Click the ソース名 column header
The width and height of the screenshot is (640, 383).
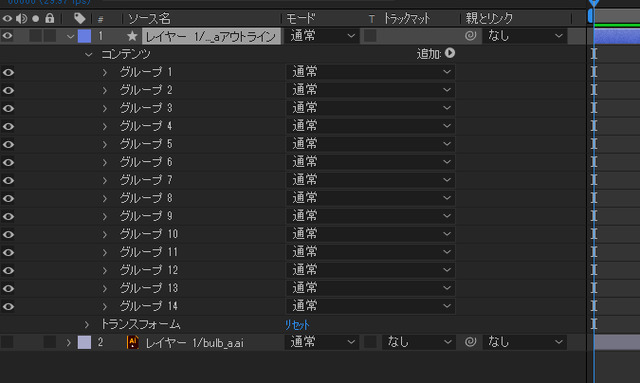point(149,18)
